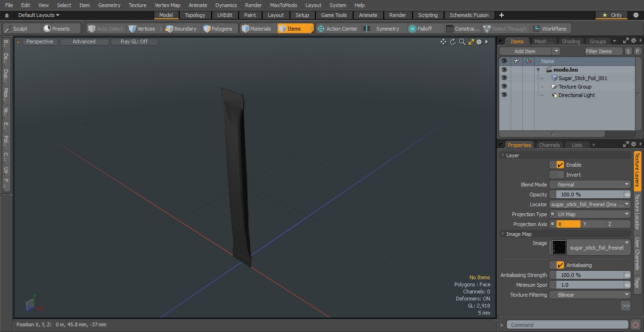Screen dimensions: 644x332
Task: Open the Presets browser
Action: (61, 29)
